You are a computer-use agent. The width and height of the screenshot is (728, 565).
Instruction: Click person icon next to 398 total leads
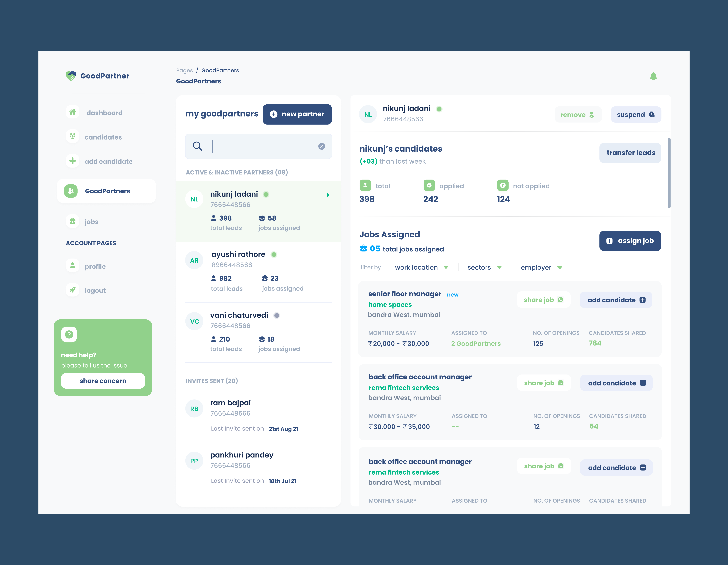(x=214, y=218)
